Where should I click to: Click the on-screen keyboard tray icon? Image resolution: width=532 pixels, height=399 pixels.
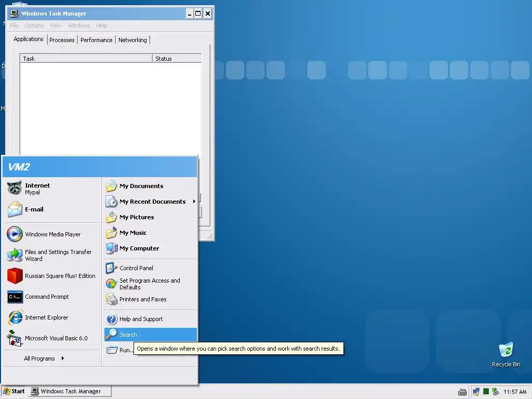(x=462, y=392)
